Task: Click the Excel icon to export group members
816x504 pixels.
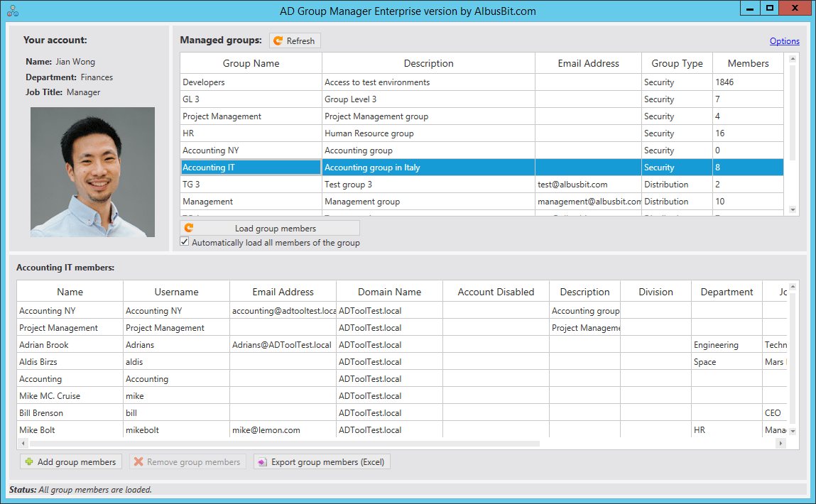Action: [x=262, y=461]
